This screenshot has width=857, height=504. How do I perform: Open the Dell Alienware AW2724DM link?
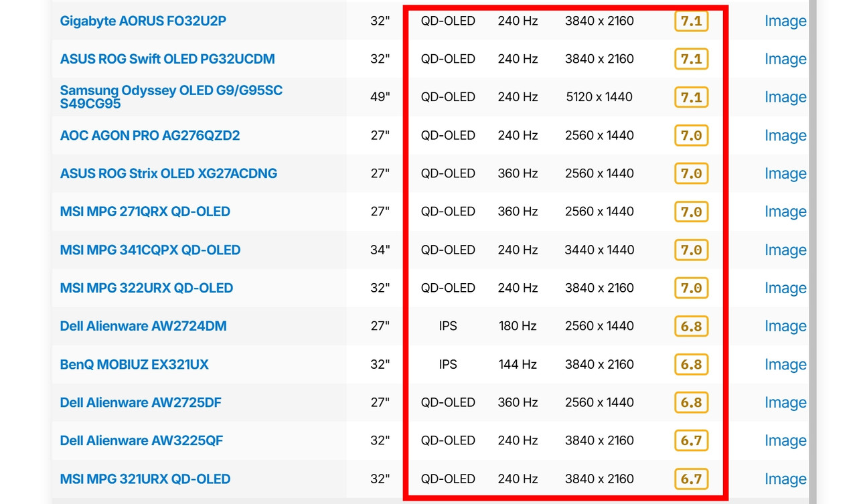143,326
